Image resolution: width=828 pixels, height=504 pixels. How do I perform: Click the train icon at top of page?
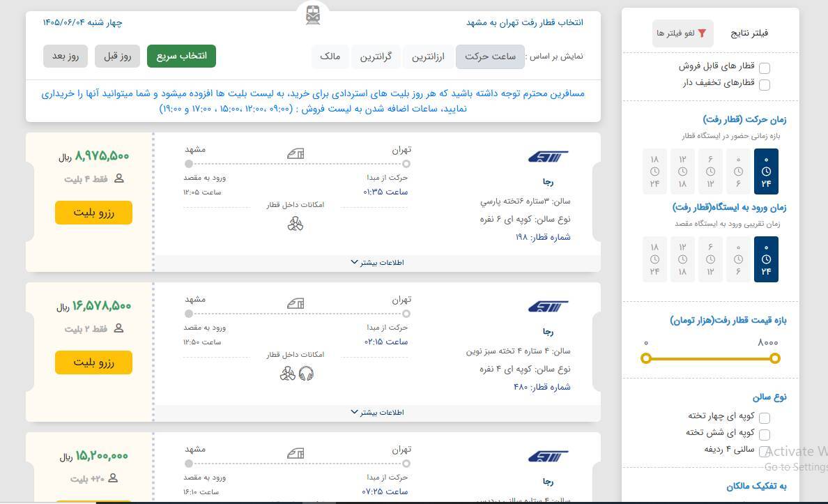[313, 15]
